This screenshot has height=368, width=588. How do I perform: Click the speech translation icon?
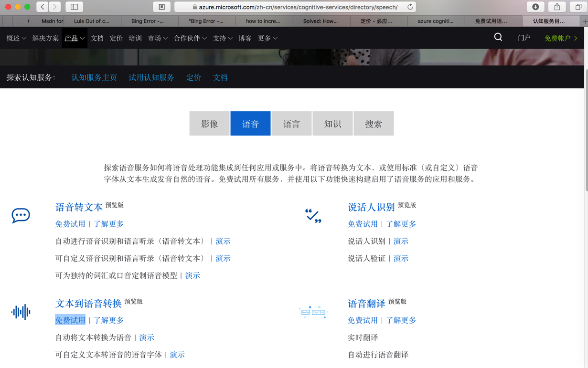[x=313, y=312]
